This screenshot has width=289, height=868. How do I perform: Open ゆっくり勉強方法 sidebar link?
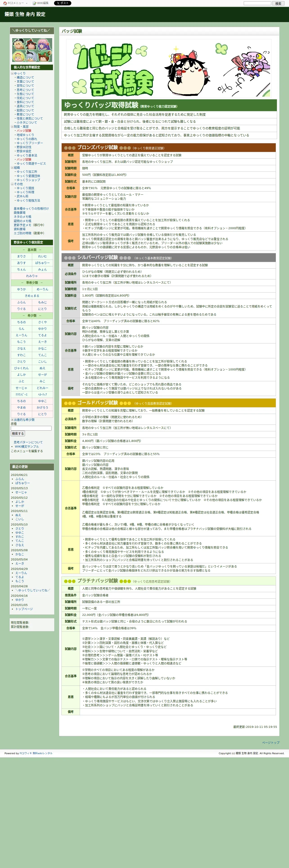click(28, 201)
